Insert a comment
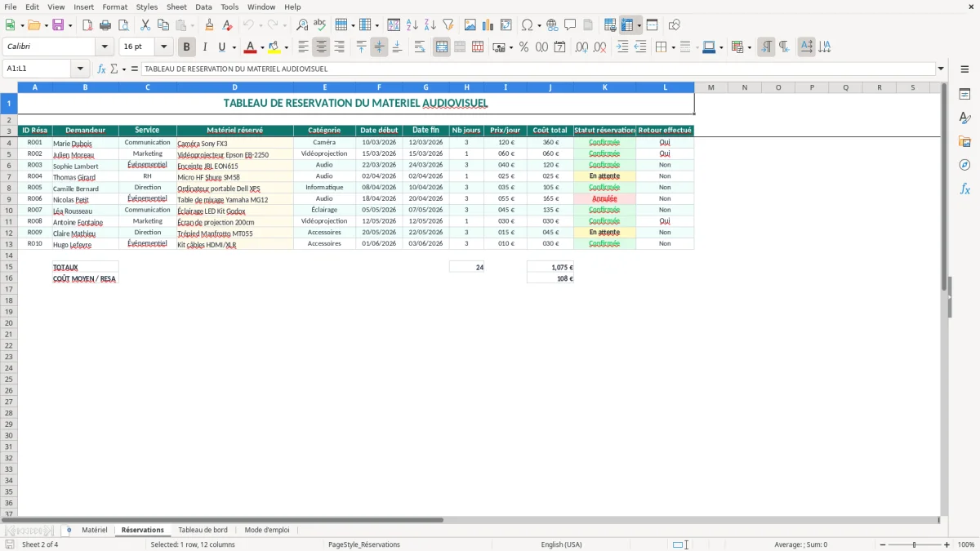The image size is (980, 551). [x=570, y=25]
